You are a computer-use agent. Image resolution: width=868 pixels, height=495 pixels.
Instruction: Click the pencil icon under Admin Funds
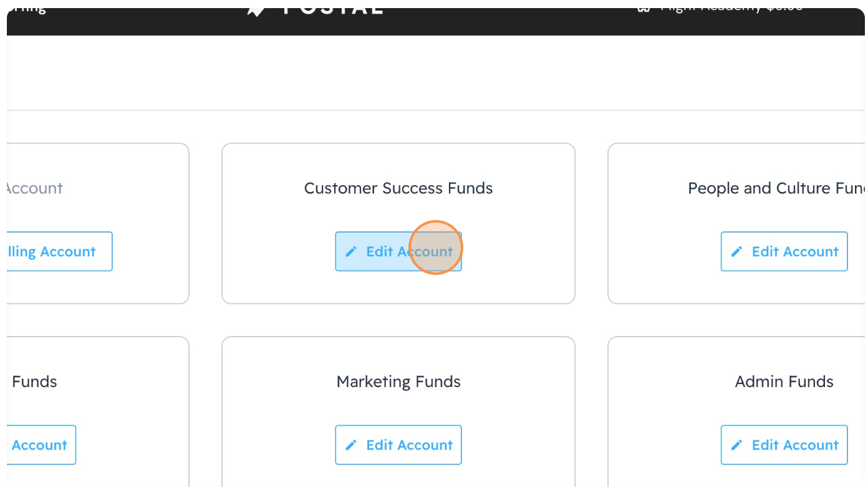(737, 445)
